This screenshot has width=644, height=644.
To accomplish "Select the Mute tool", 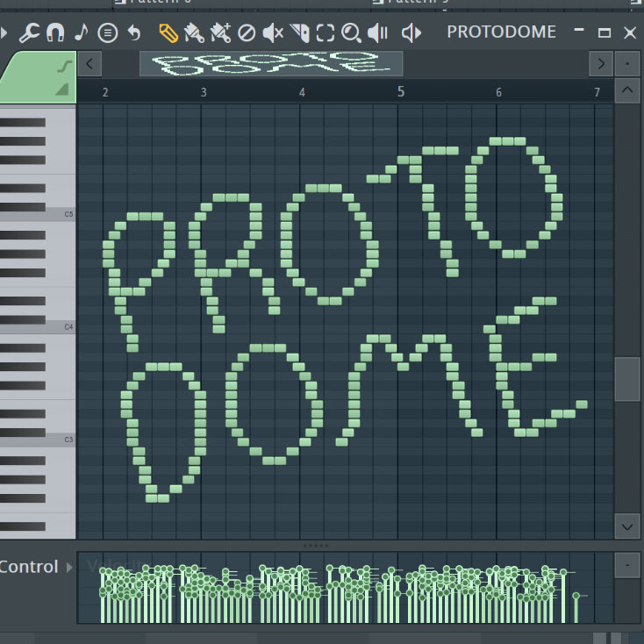I will [x=273, y=33].
